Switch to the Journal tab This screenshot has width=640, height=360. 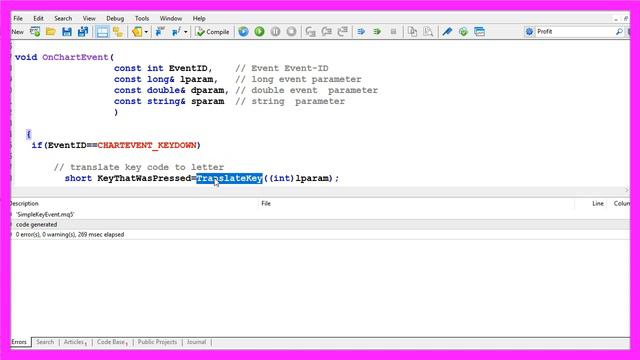click(196, 342)
